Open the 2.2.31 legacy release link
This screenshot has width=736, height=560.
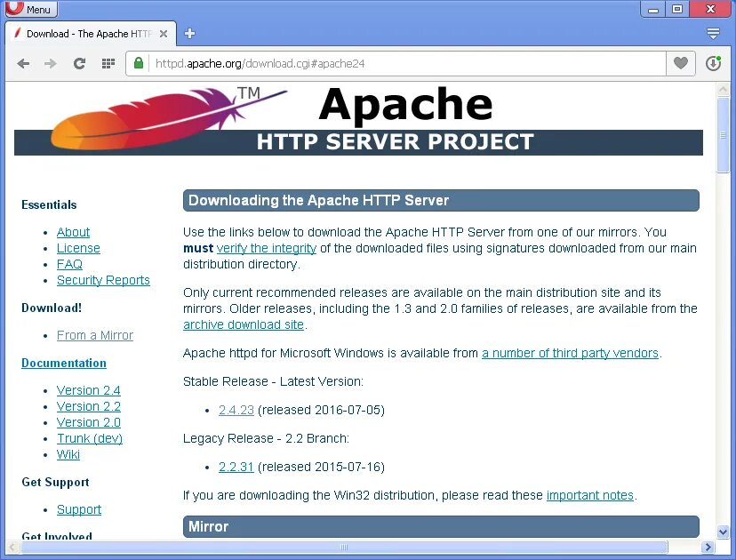tap(236, 467)
